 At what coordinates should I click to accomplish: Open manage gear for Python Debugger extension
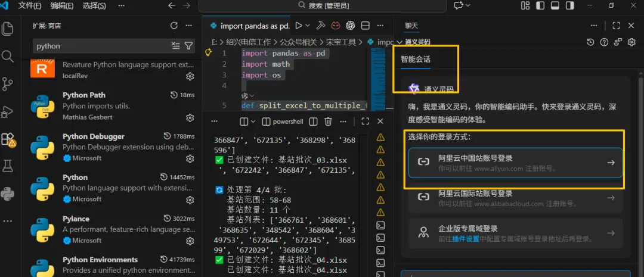pos(190,159)
